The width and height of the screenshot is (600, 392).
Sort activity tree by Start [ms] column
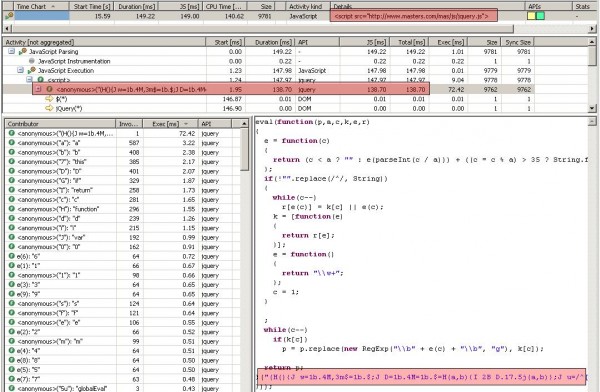(x=225, y=42)
